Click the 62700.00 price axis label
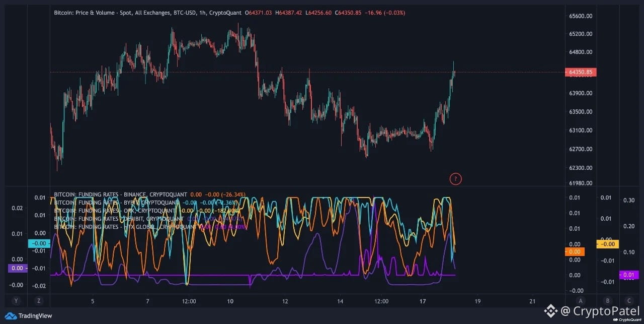 580,149
